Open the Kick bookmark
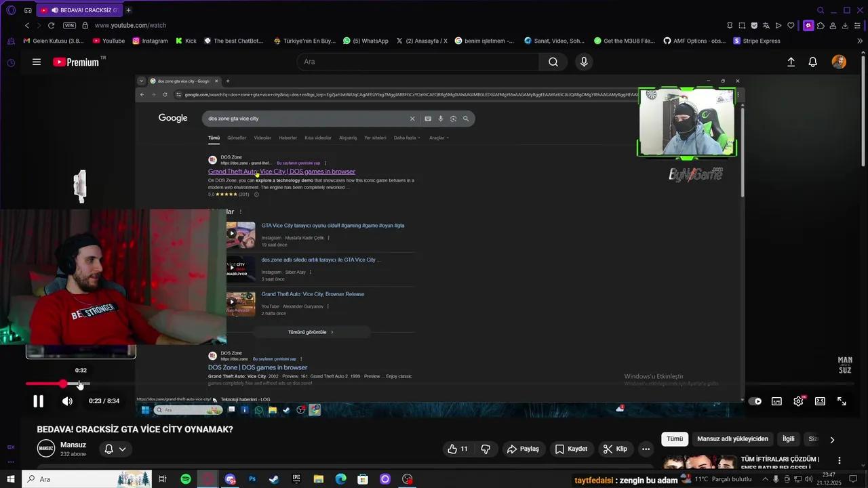This screenshot has width=868, height=488. (x=186, y=41)
